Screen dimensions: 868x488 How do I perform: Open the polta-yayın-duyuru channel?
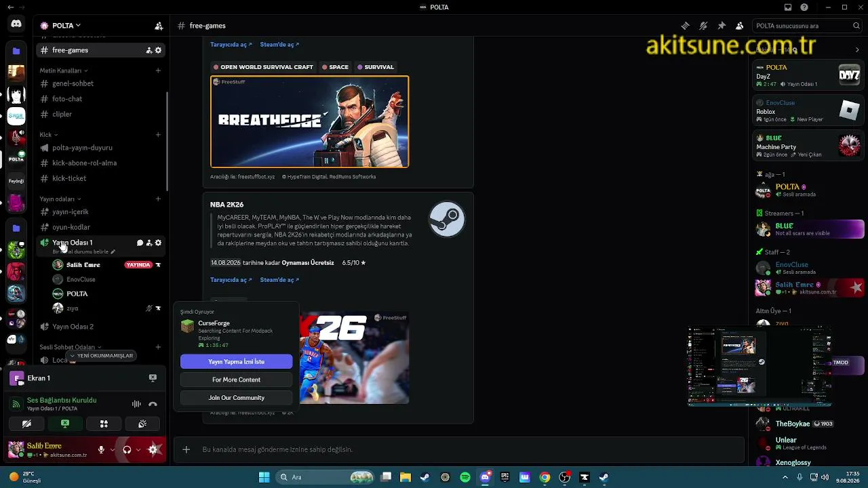pyautogui.click(x=102, y=148)
